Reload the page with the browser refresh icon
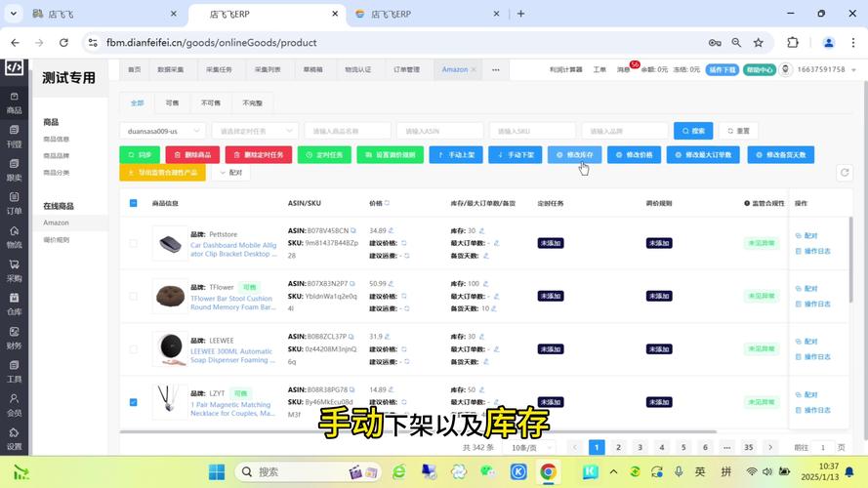 (x=63, y=43)
